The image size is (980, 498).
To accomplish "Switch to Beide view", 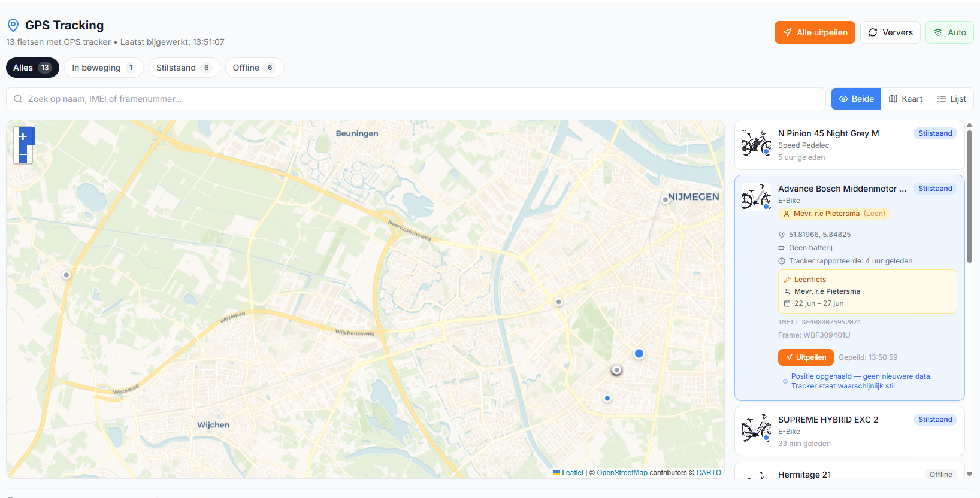I will click(x=856, y=99).
